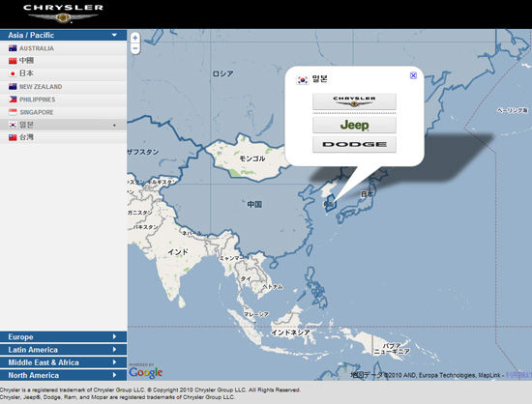The height and width of the screenshot is (404, 532).
Task: Click the New Zealand flag icon
Action: (x=13, y=87)
